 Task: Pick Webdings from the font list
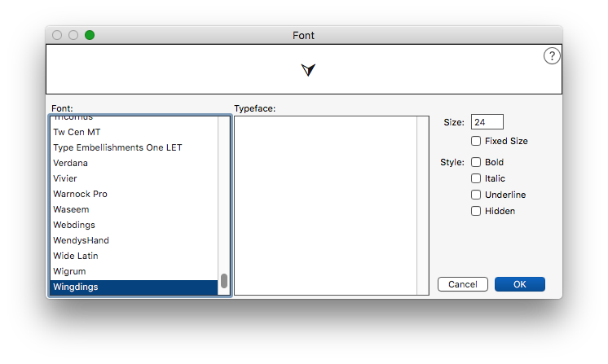75,225
